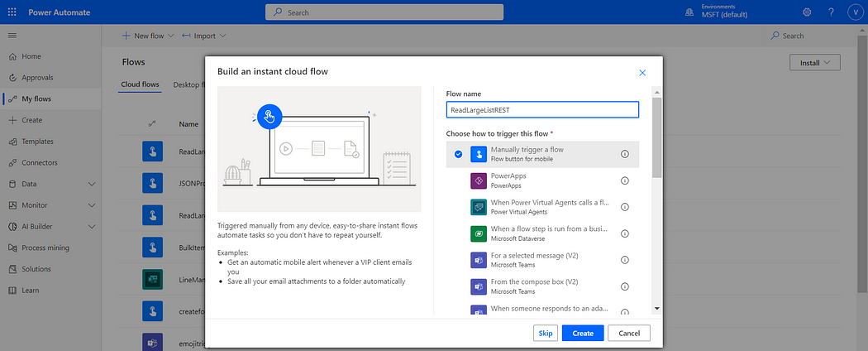Click Teams icon for selected message trigger

(479, 260)
